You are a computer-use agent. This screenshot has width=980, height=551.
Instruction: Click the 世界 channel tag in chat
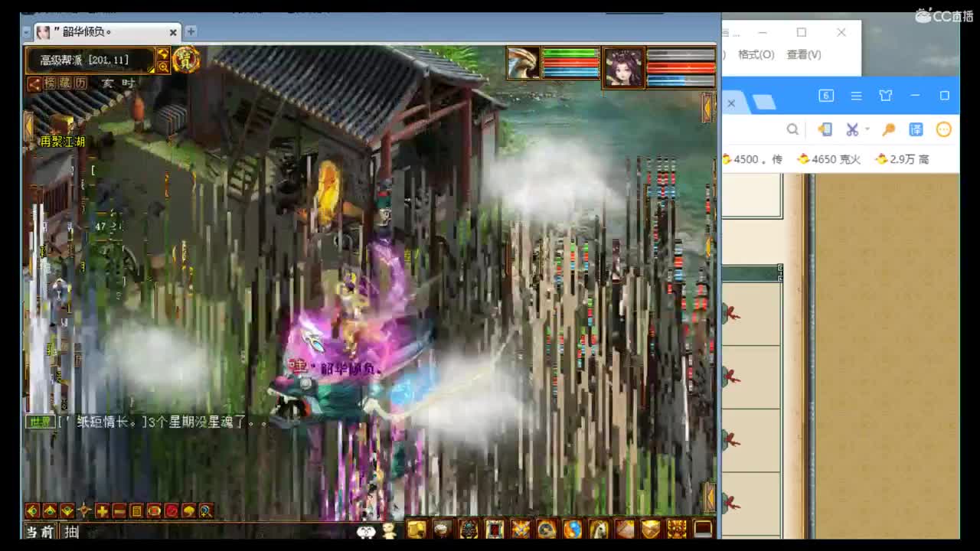(x=40, y=422)
